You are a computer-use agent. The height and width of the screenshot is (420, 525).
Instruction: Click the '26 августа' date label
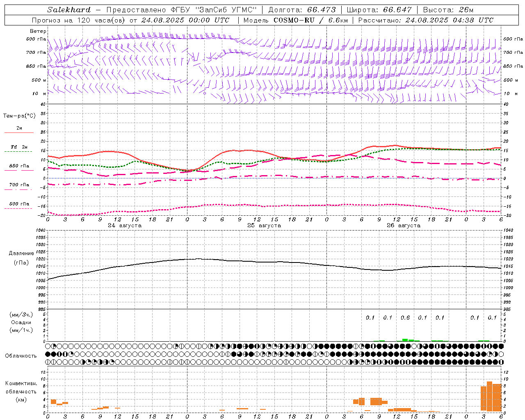(404, 226)
